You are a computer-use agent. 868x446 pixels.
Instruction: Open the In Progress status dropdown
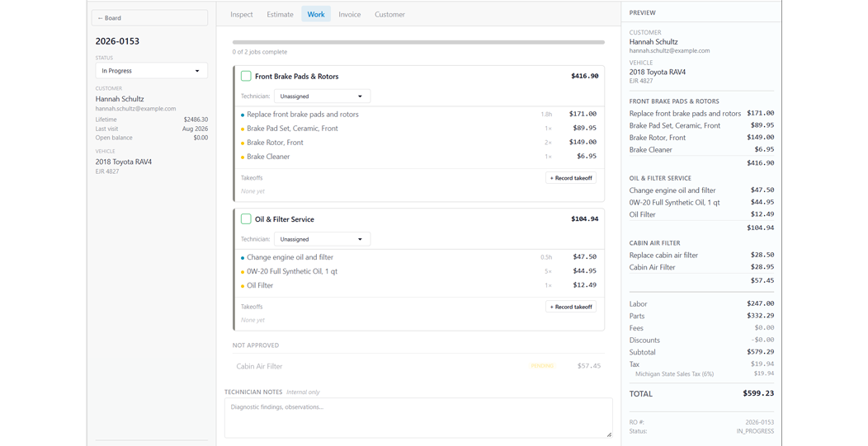click(x=152, y=71)
